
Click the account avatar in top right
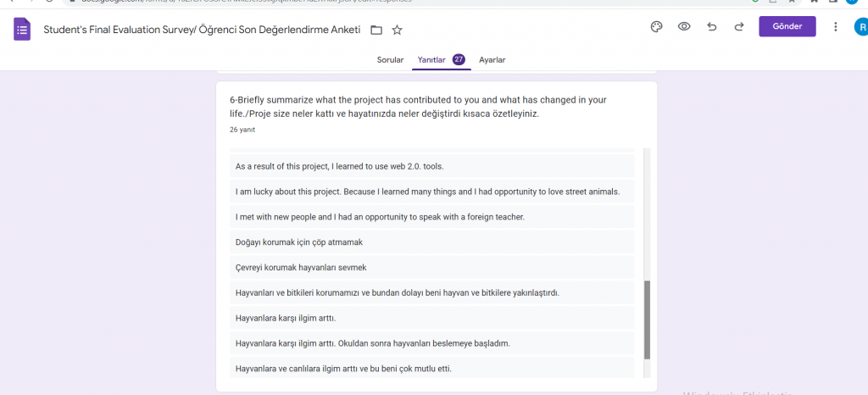pos(860,26)
